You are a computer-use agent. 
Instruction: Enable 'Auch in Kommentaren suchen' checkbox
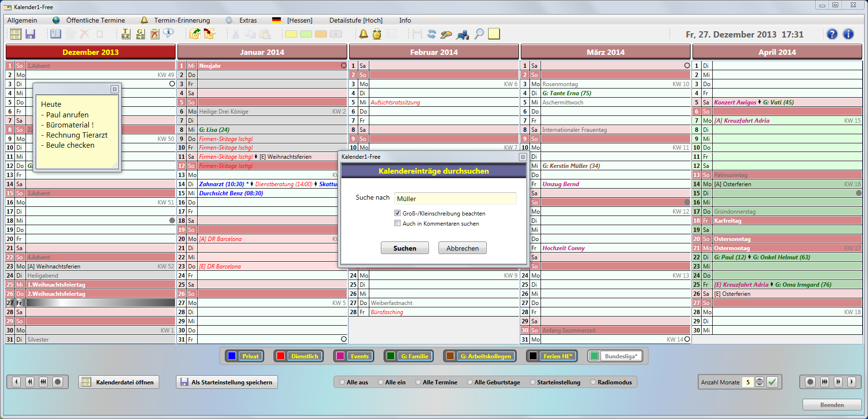pyautogui.click(x=397, y=223)
